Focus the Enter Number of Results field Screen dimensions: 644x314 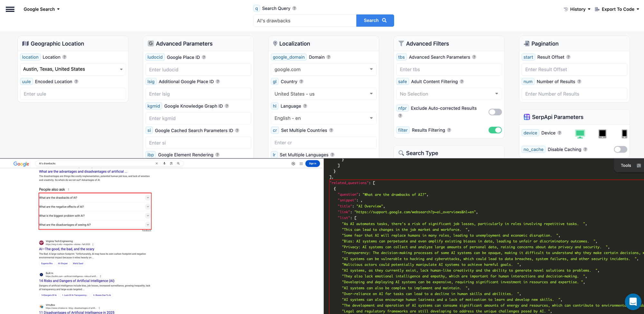tap(574, 94)
